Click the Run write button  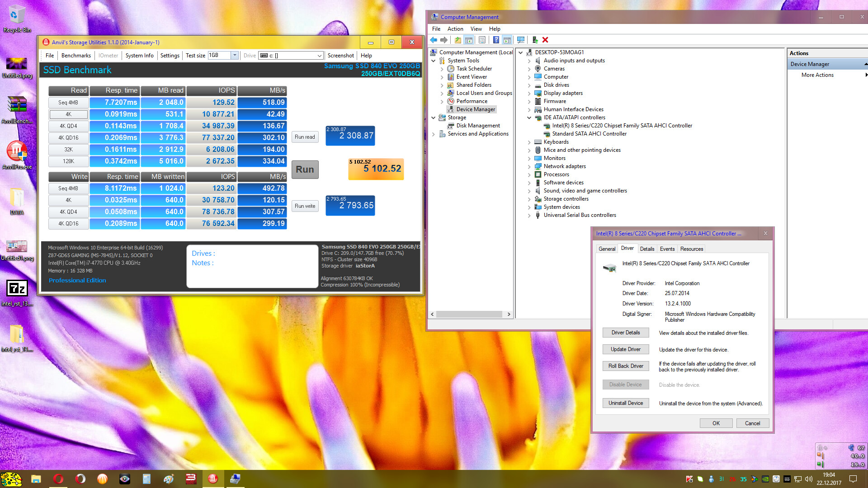pyautogui.click(x=305, y=206)
